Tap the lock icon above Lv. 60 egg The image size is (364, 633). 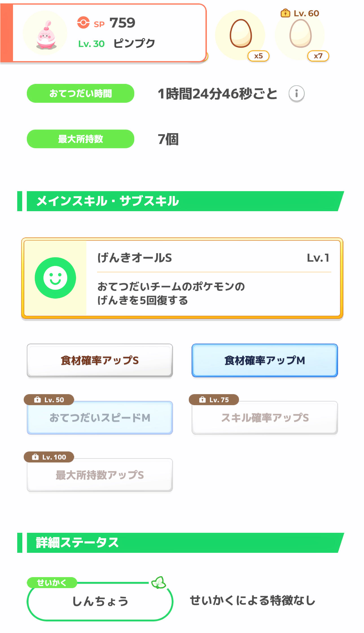click(285, 13)
